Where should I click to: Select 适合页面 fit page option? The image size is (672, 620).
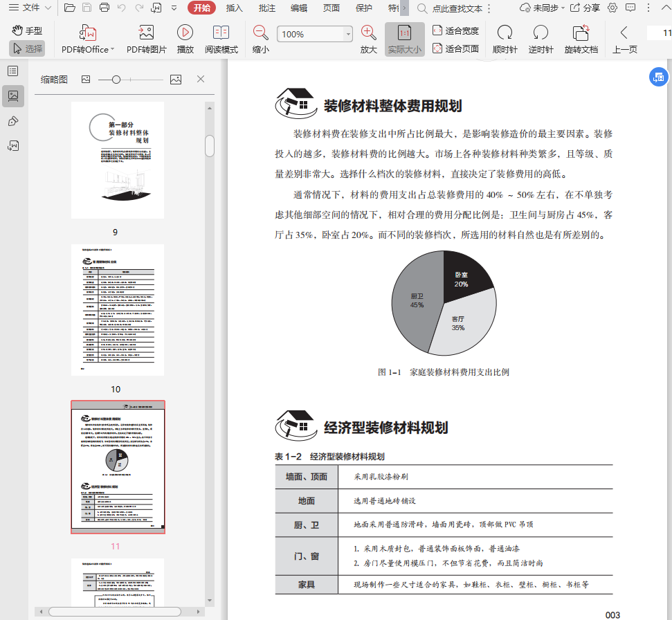pyautogui.click(x=455, y=48)
